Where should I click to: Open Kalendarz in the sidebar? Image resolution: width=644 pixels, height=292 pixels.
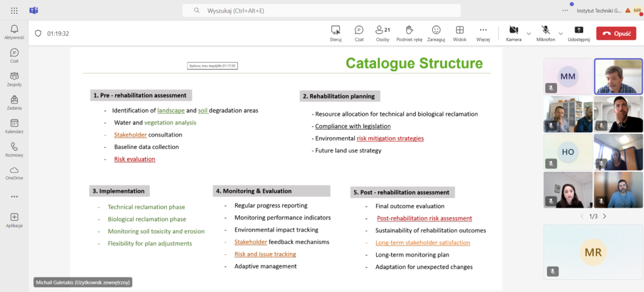pyautogui.click(x=14, y=126)
